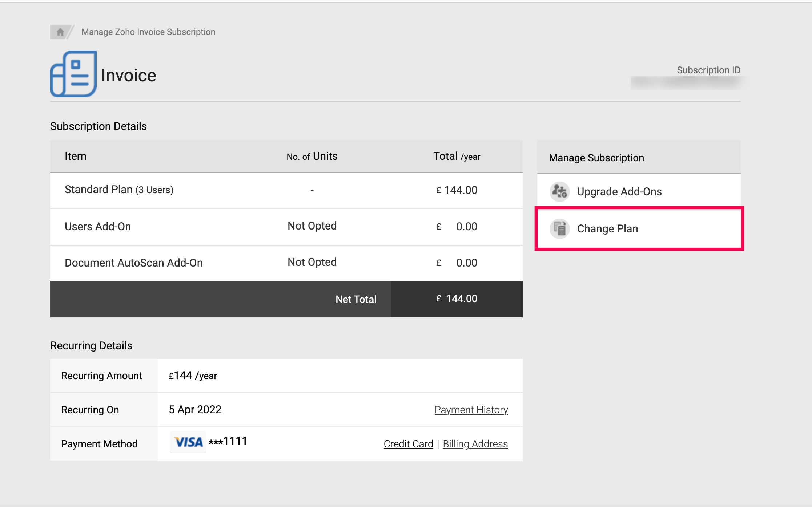Click the Credit Card link

click(x=408, y=444)
